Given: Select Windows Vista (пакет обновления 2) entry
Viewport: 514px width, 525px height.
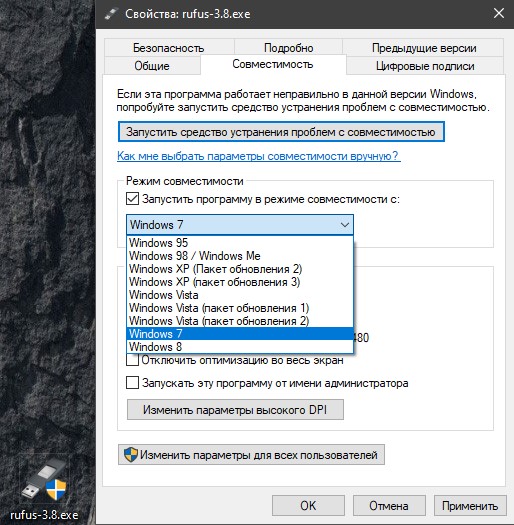Looking at the screenshot, I should point(240,321).
